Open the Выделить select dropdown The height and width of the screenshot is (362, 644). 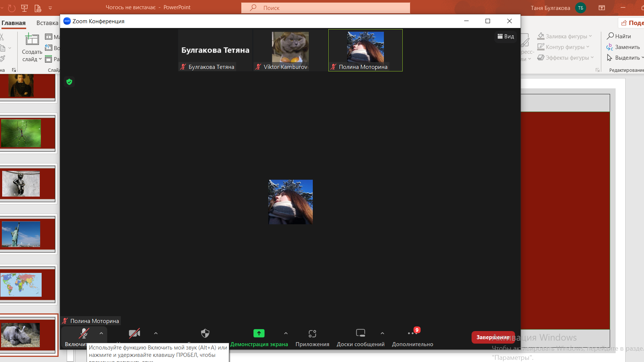(x=625, y=57)
